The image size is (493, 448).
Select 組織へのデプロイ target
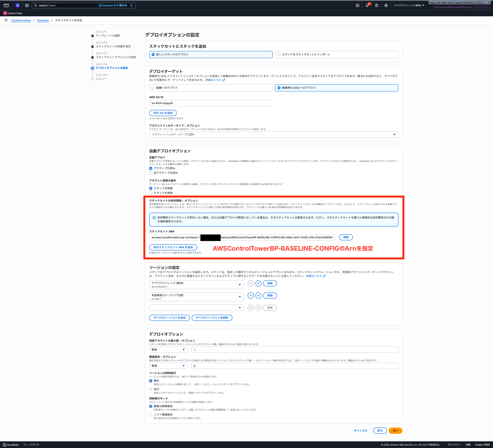(x=211, y=88)
